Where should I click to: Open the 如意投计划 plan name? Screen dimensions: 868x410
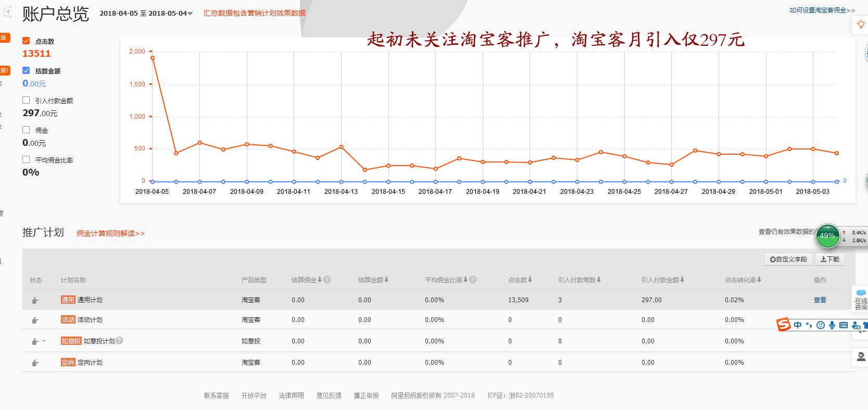coord(99,341)
